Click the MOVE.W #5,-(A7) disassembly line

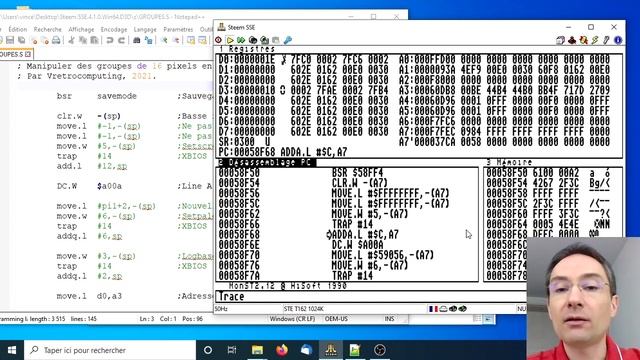click(370, 214)
